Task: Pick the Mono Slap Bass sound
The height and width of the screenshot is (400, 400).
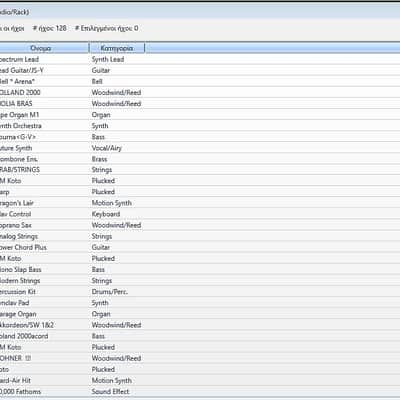Action: click(200, 269)
